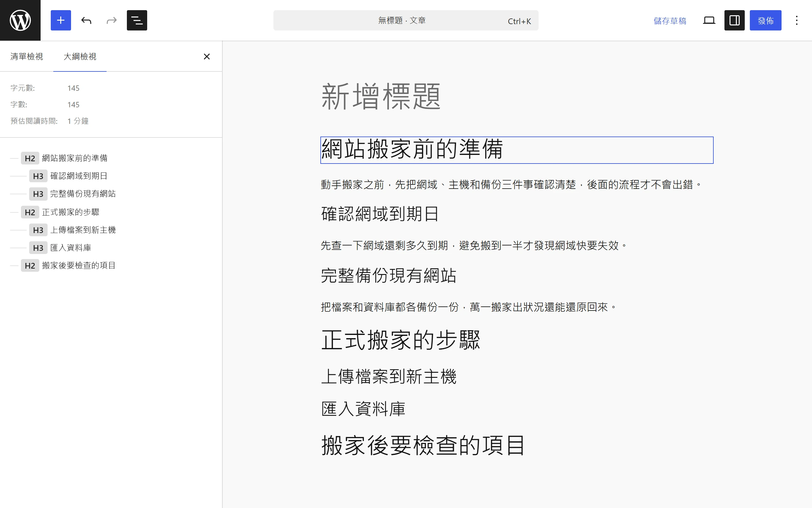812x508 pixels.
Task: Open the preview device icon
Action: pyautogui.click(x=709, y=20)
